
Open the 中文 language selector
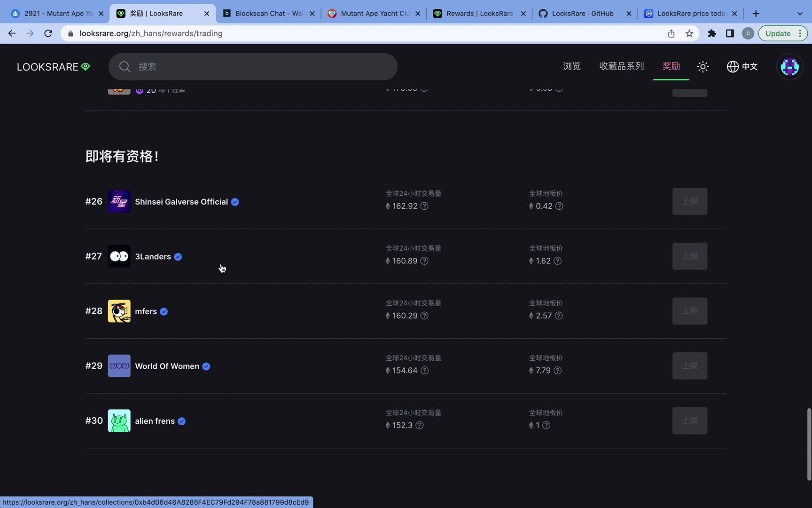(x=742, y=67)
